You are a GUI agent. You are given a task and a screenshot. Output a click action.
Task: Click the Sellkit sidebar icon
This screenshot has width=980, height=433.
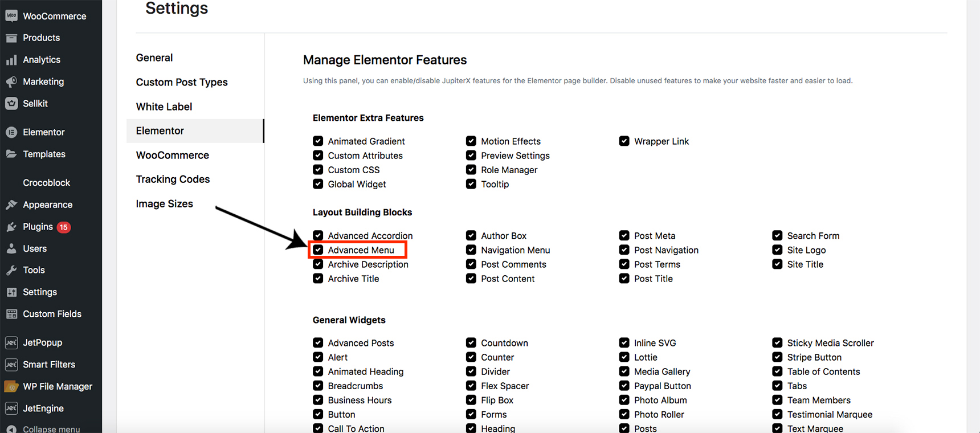pos(11,104)
